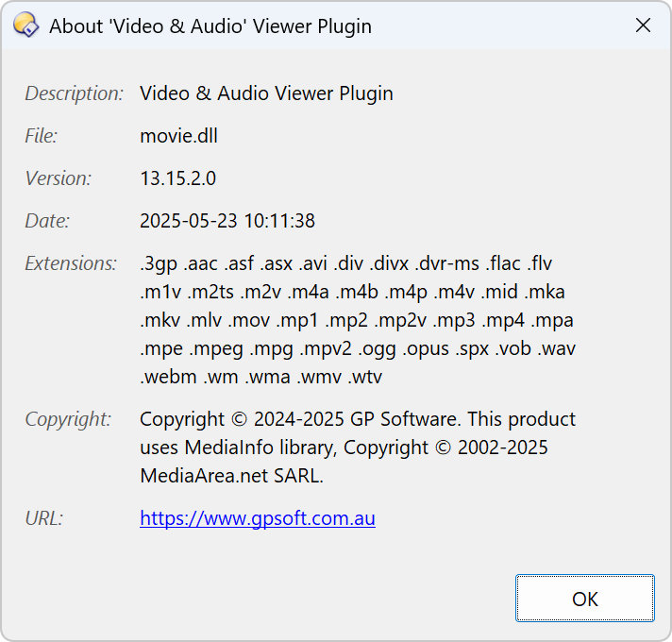
Task: Click the File label
Action: point(42,136)
